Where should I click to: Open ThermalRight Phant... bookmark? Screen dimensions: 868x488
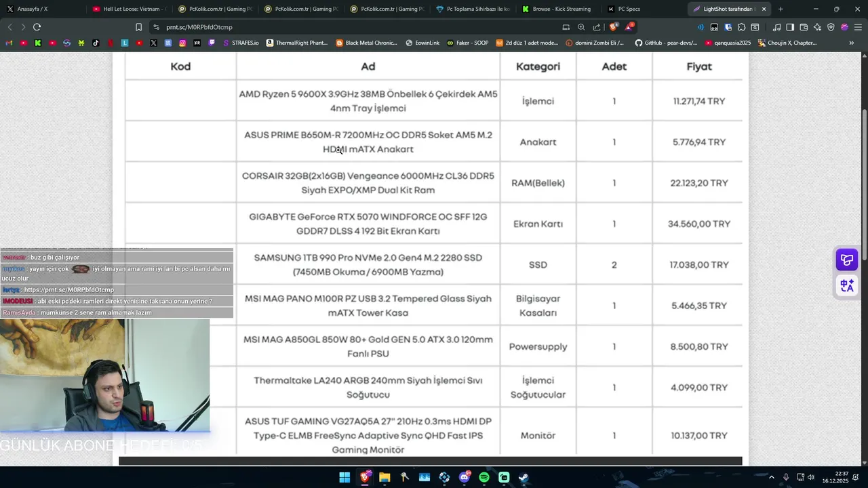pos(297,43)
